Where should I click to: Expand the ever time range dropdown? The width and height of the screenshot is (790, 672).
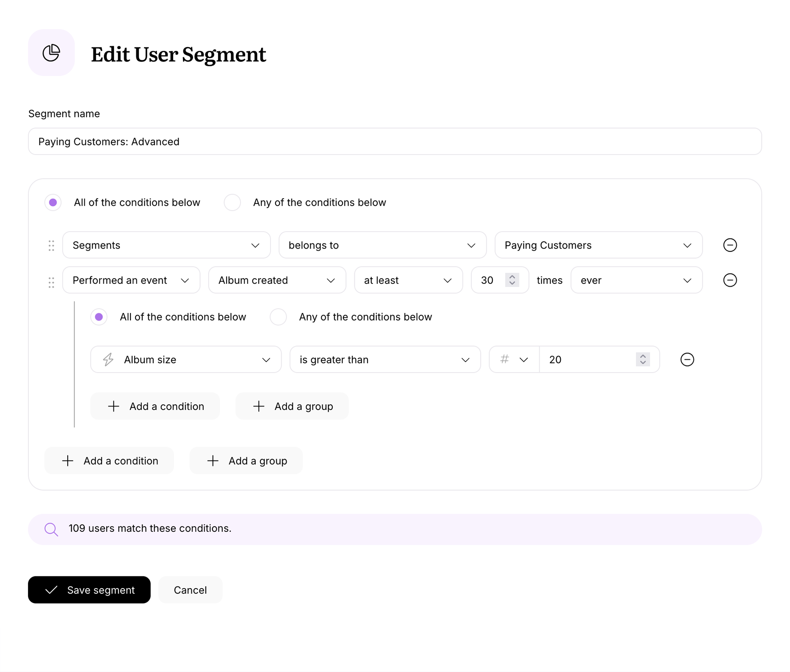(x=636, y=280)
